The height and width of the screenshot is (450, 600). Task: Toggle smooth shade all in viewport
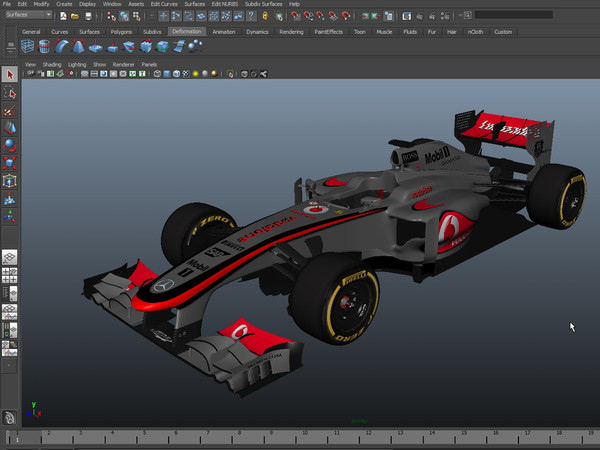coord(167,73)
